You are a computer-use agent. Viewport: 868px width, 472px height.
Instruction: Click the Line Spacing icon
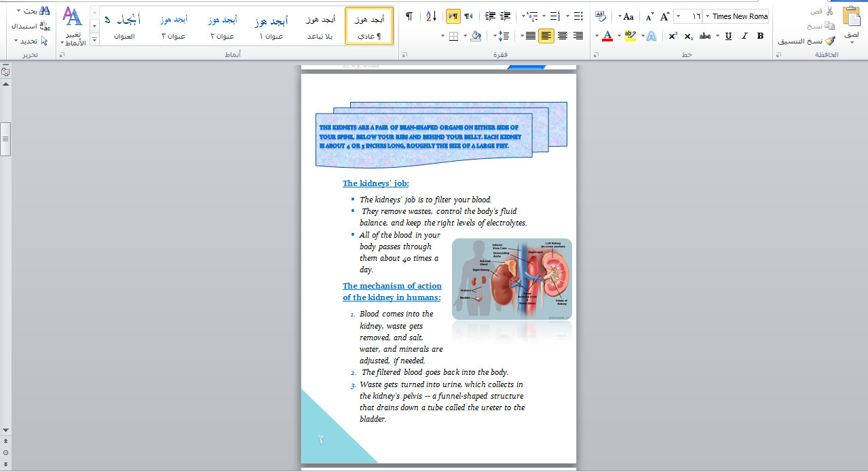click(x=504, y=36)
